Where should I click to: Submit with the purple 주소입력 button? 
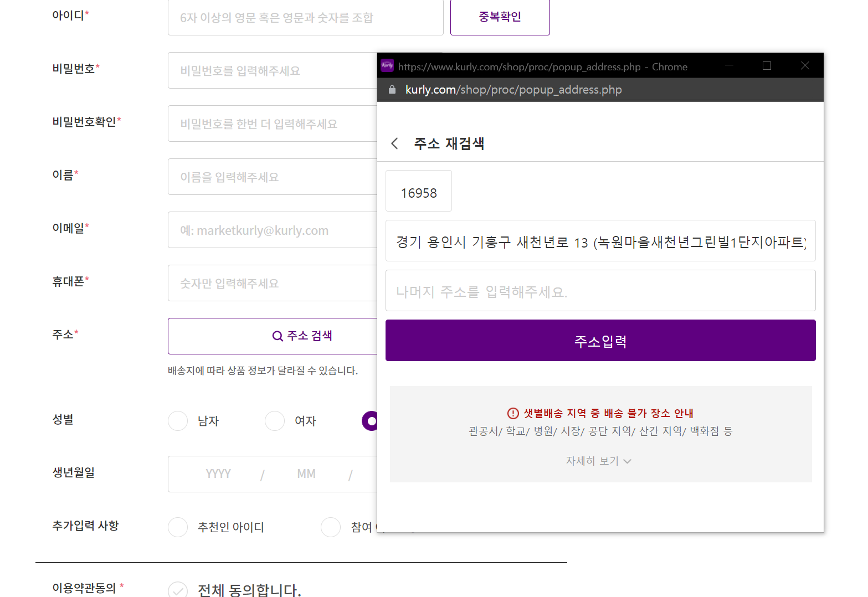[600, 341]
